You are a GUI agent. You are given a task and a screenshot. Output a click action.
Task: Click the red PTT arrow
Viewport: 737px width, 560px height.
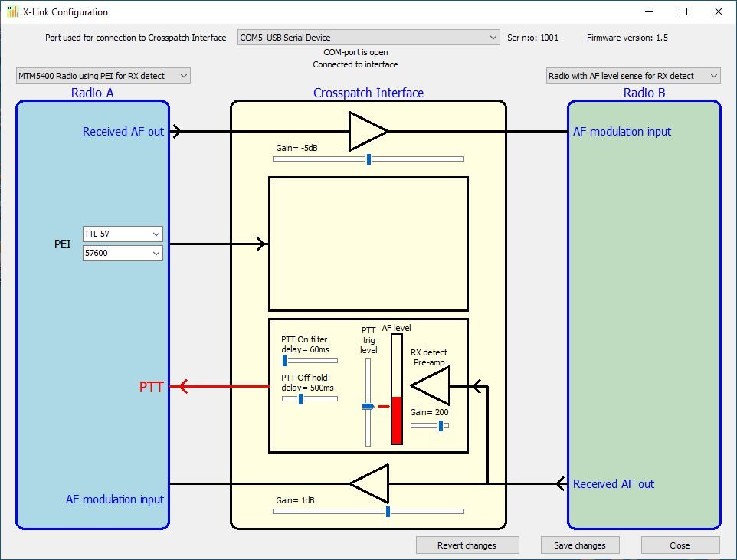click(x=222, y=386)
